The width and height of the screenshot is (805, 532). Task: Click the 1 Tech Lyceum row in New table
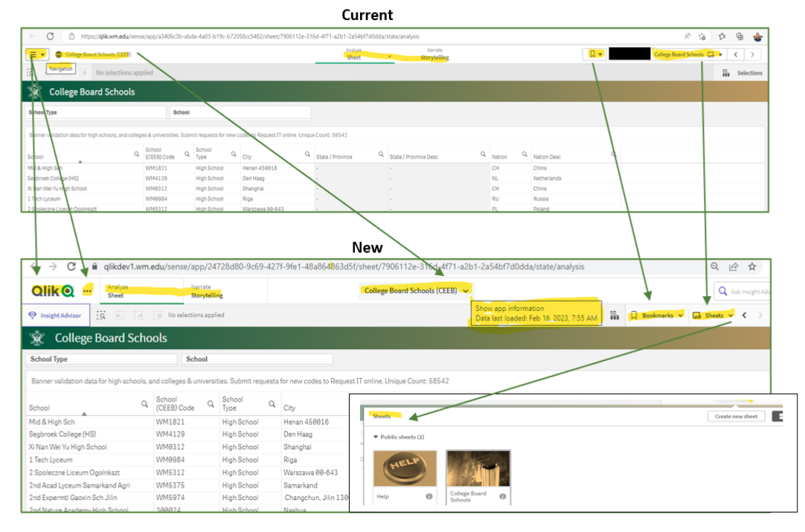[51, 460]
